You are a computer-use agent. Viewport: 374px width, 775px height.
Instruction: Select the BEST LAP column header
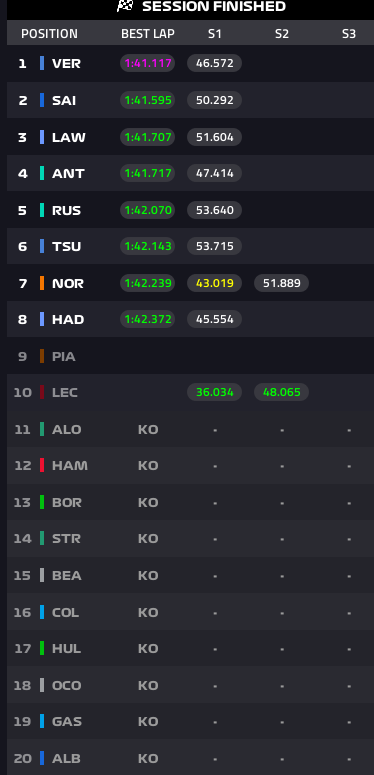coord(148,34)
